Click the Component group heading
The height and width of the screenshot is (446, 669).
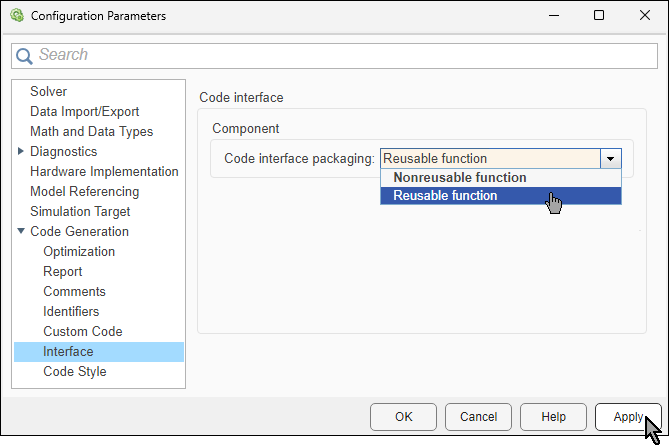(246, 128)
